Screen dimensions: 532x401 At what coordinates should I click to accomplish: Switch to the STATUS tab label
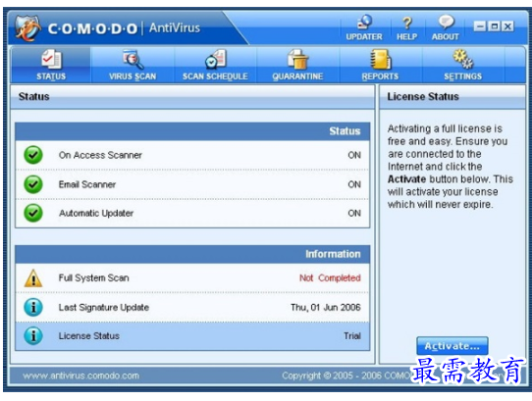click(x=51, y=76)
